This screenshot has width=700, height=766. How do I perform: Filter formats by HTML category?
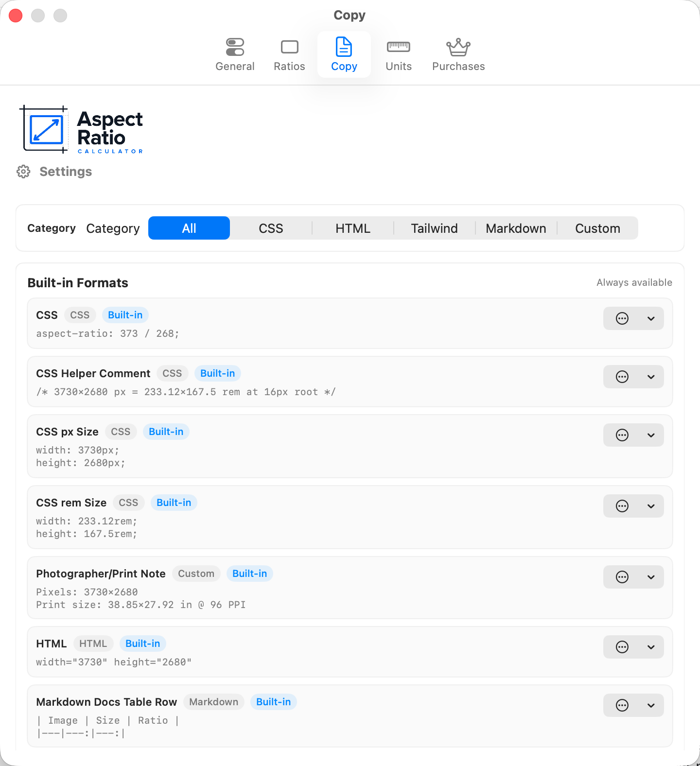353,228
